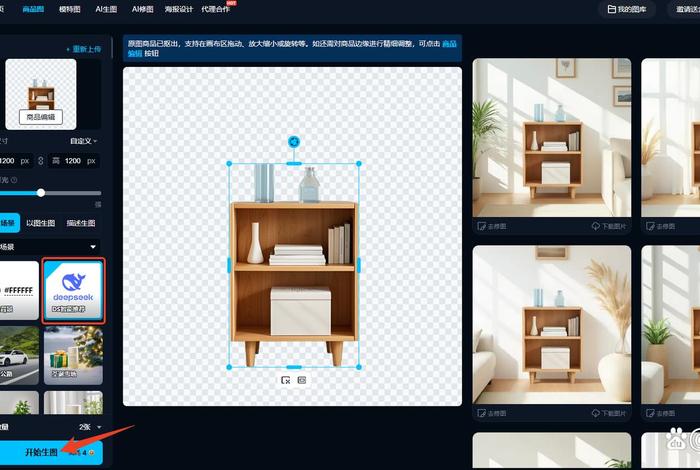Choose the Christmas gift box scene

click(73, 355)
